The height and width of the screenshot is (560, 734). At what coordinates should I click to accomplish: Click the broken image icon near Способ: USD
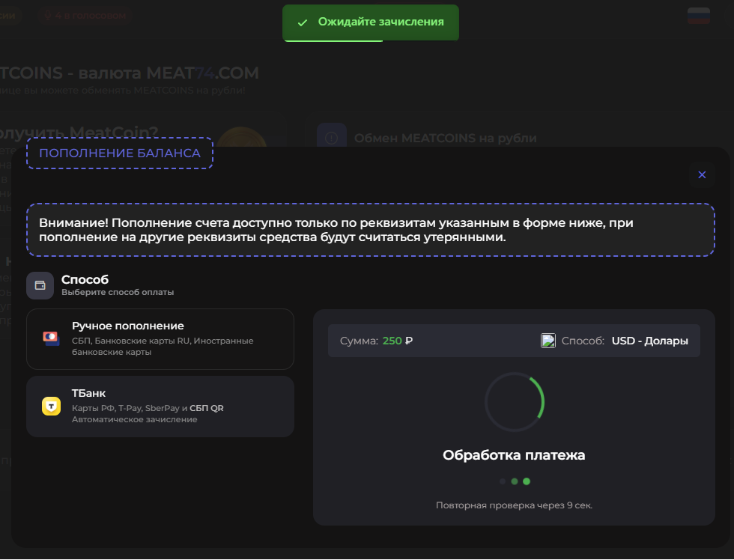point(548,341)
